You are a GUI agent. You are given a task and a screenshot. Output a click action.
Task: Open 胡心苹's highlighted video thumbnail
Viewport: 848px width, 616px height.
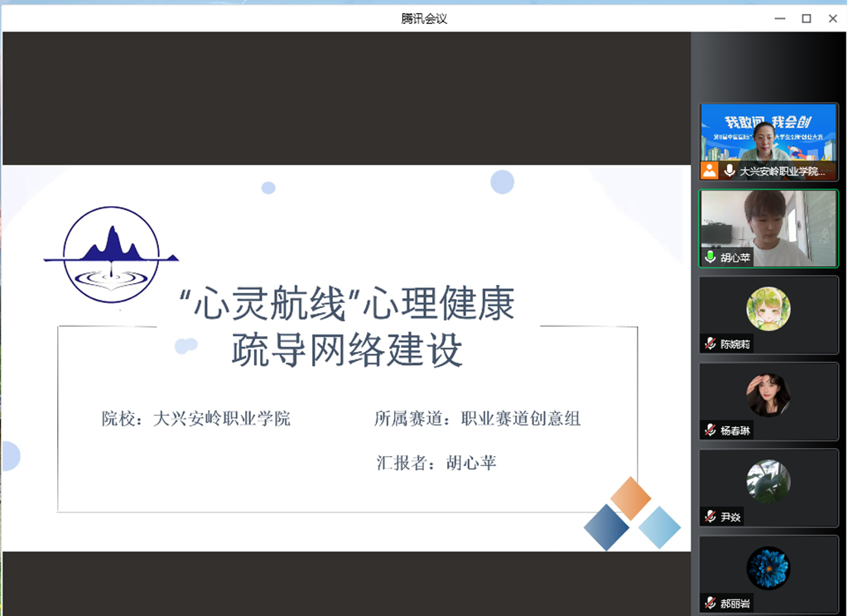click(768, 222)
